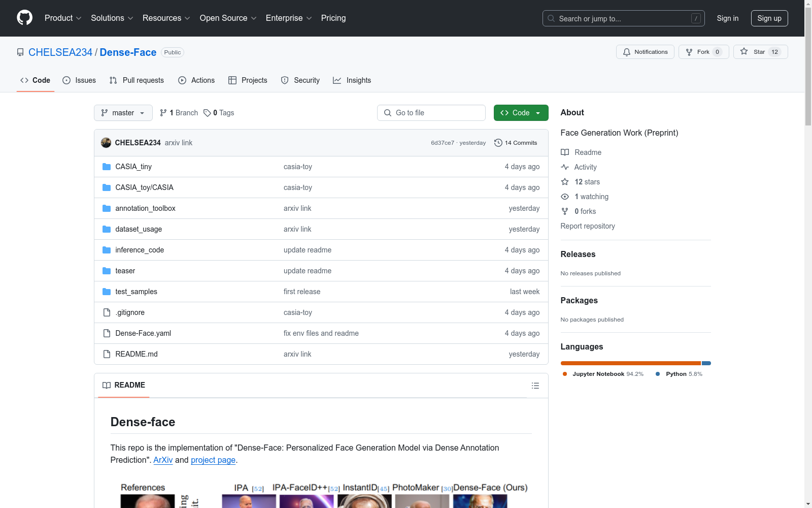812x508 pixels.
Task: Expand the Enterprise menu
Action: pyautogui.click(x=289, y=18)
